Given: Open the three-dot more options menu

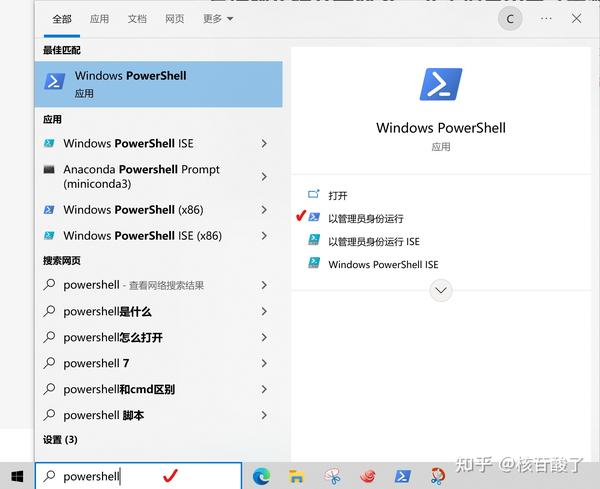Looking at the screenshot, I should tap(546, 19).
